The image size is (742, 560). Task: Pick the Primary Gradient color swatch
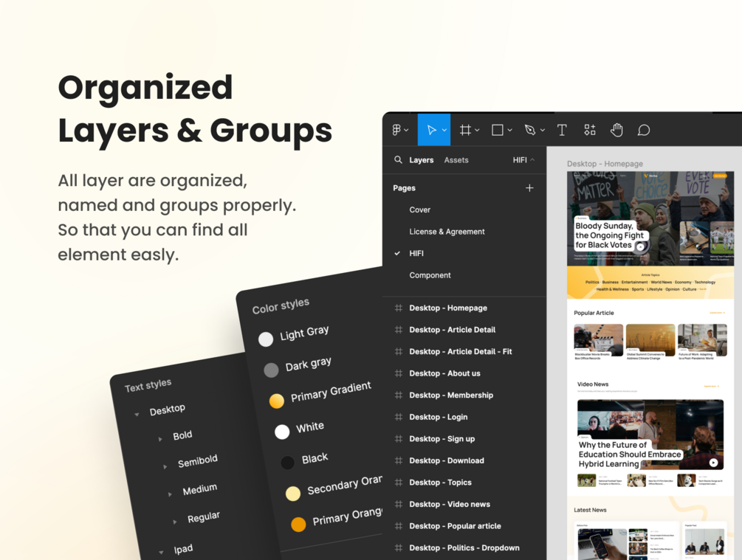pos(276,401)
